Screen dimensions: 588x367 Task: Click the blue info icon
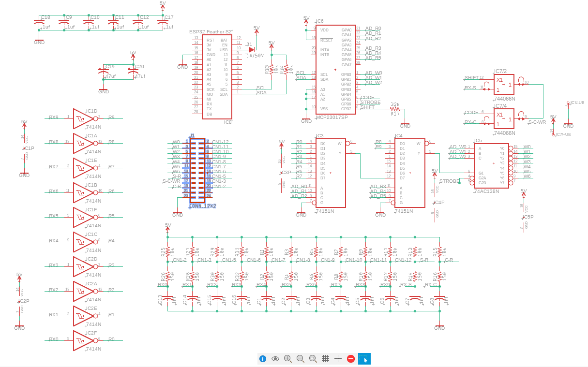click(x=263, y=358)
